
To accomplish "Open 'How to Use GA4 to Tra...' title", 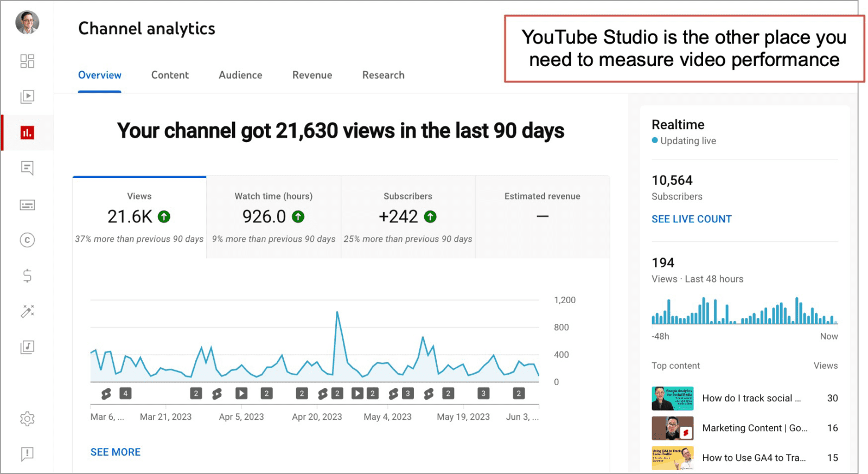I will (754, 458).
